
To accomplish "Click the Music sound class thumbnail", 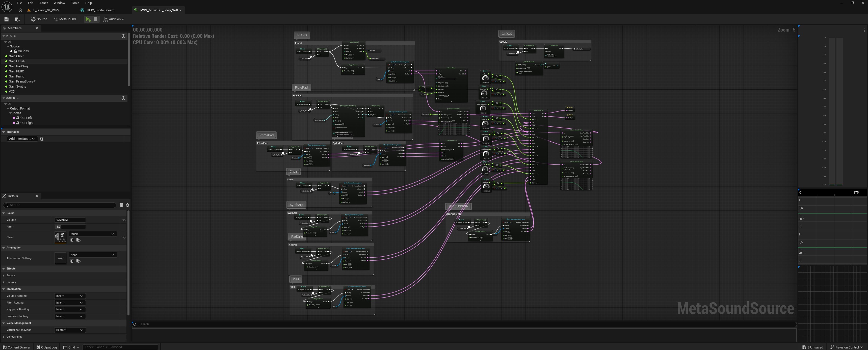I will tap(60, 237).
